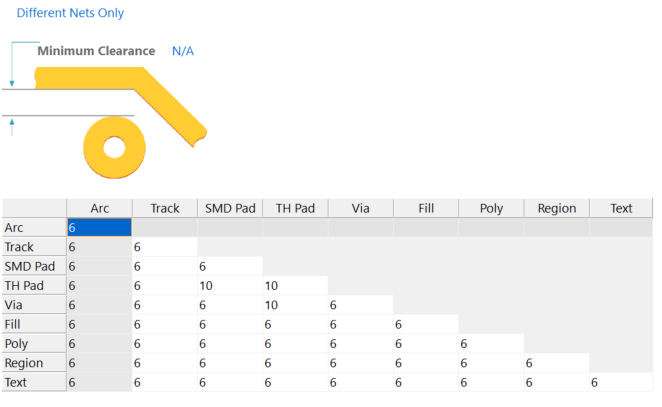Click the Fill-to-Fill clearance cell
This screenshot has width=662, height=407.
pyautogui.click(x=426, y=324)
